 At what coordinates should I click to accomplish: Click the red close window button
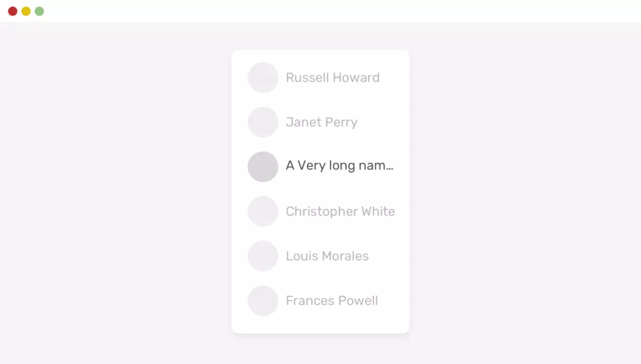click(12, 11)
